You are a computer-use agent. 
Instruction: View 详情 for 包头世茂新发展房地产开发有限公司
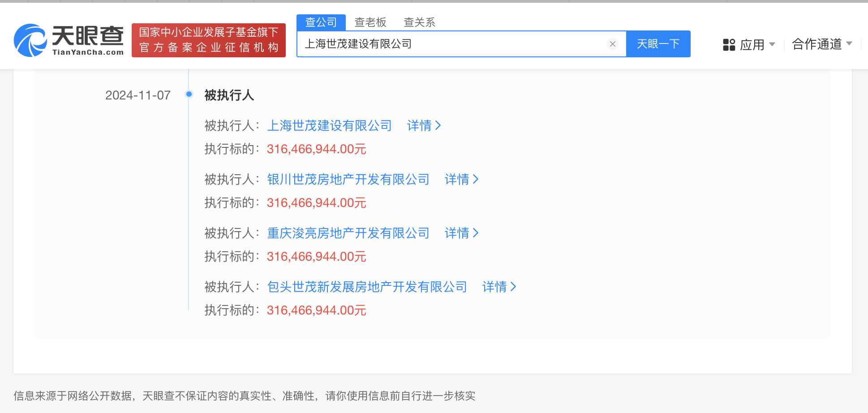point(499,287)
